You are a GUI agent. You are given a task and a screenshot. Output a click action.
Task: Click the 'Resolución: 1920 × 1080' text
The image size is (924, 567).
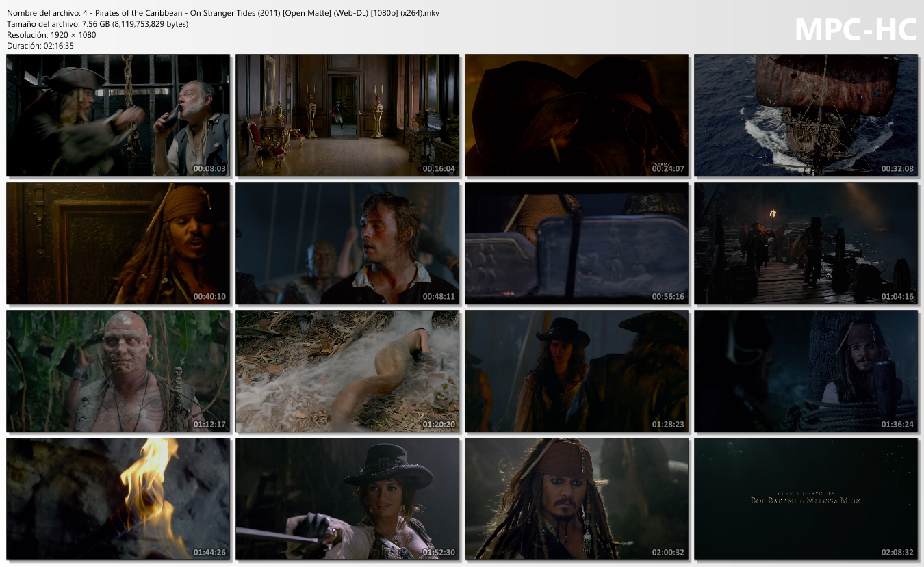tap(51, 35)
